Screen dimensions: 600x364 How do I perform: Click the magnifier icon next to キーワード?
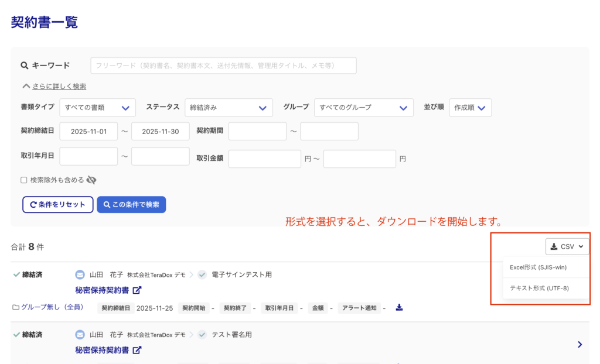click(25, 66)
